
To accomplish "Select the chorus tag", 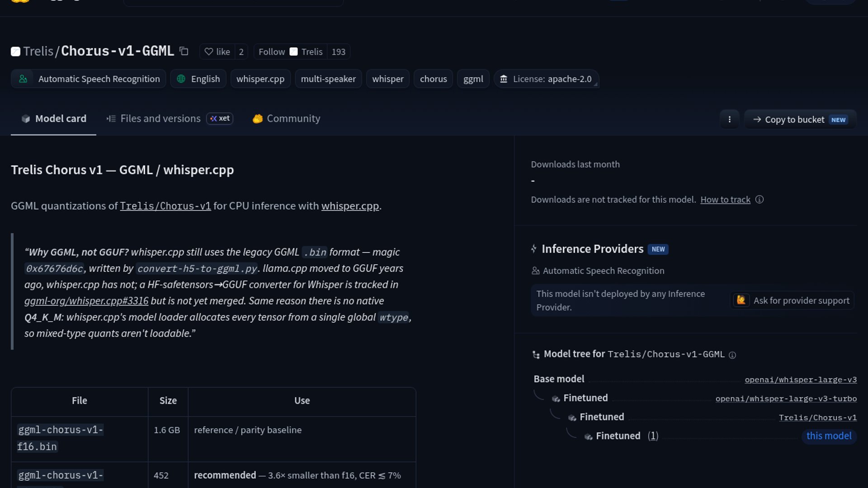I will pos(433,79).
